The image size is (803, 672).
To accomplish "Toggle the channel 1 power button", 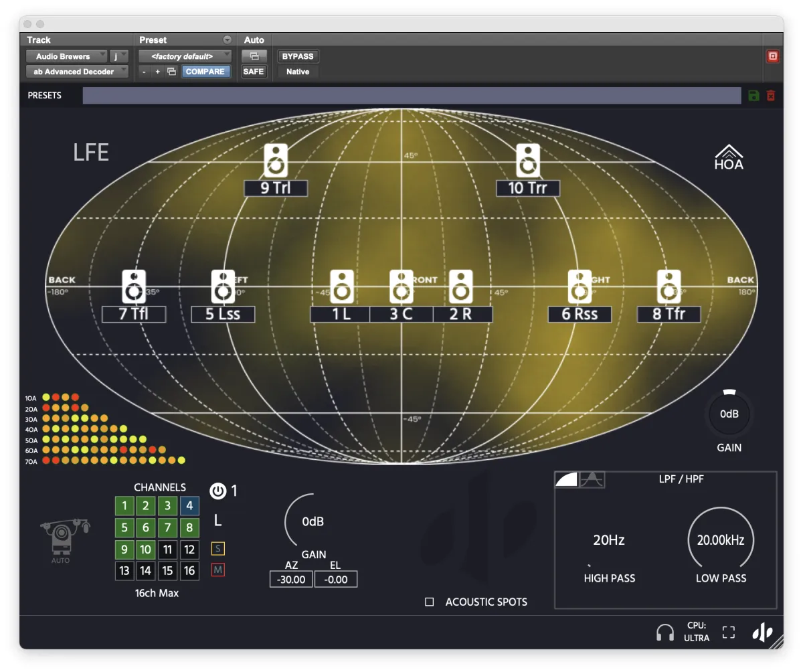I will tap(218, 491).
